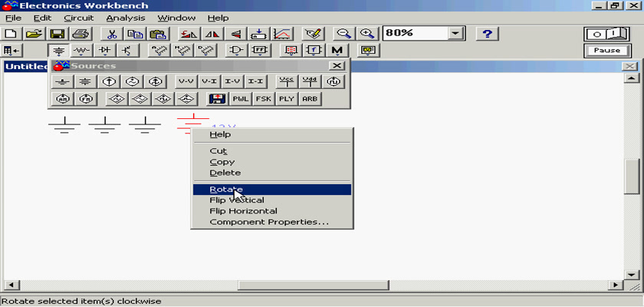Select the FM source icon
This screenshot has width=644, height=307.
click(x=85, y=99)
